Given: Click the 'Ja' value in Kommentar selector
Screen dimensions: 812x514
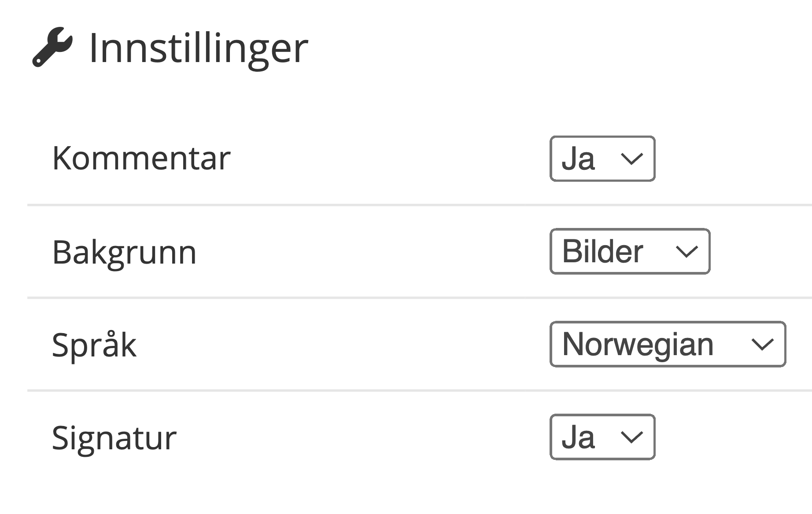Looking at the screenshot, I should pos(578,159).
